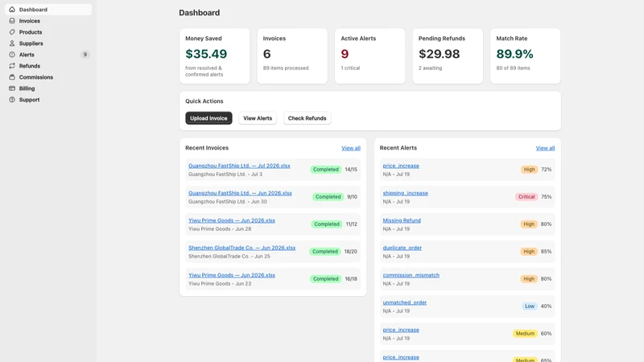Open the Missing Refund alert
The height and width of the screenshot is (362, 644).
click(402, 220)
